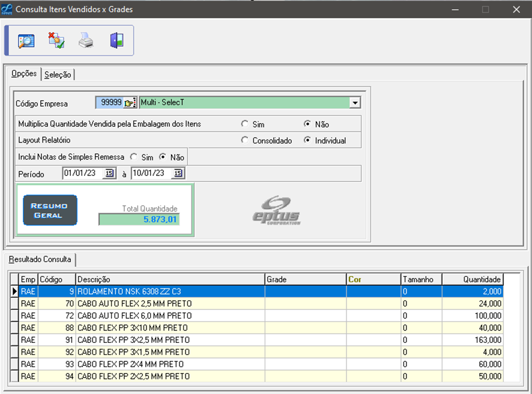The width and height of the screenshot is (532, 394).
Task: Expand the Multi - SelecT company dropdown
Action: (x=355, y=103)
